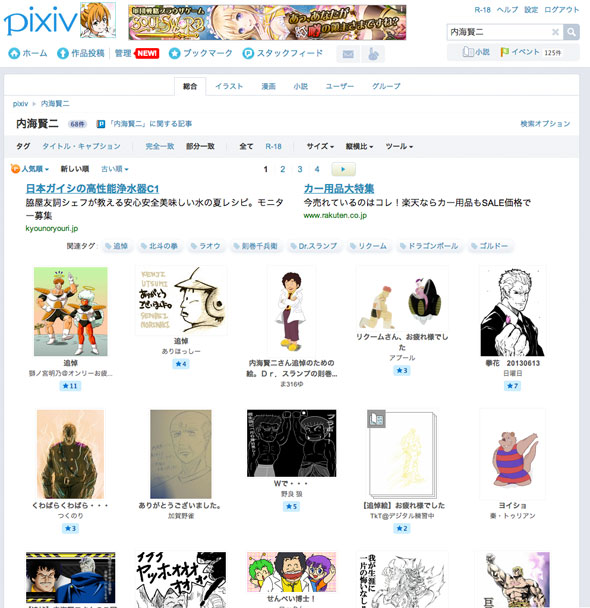590x608 pixels.
Task: Open search options link
Action: (545, 124)
